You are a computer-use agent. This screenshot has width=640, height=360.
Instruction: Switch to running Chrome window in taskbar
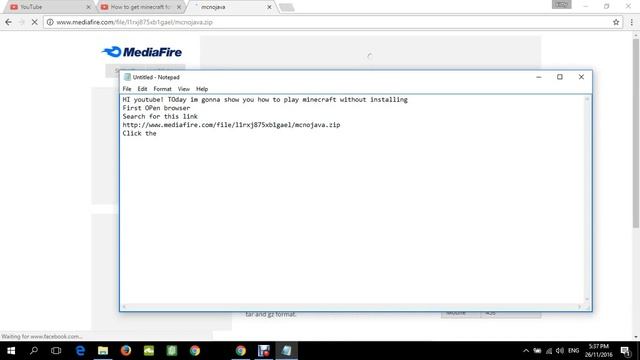point(241,351)
